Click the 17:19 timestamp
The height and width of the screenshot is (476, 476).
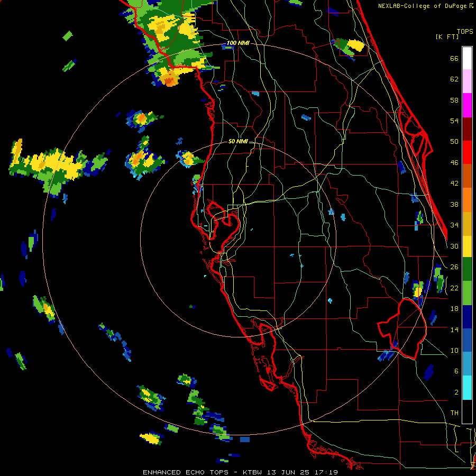[x=325, y=472]
